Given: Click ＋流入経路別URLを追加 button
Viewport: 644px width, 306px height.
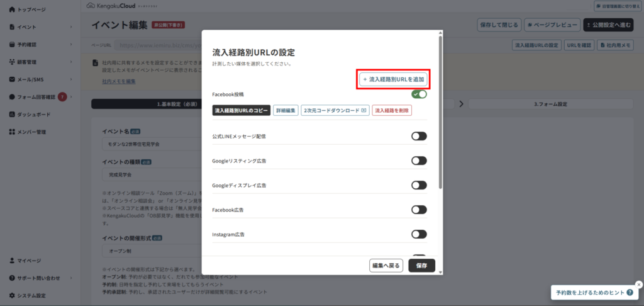Looking at the screenshot, I should [x=394, y=79].
